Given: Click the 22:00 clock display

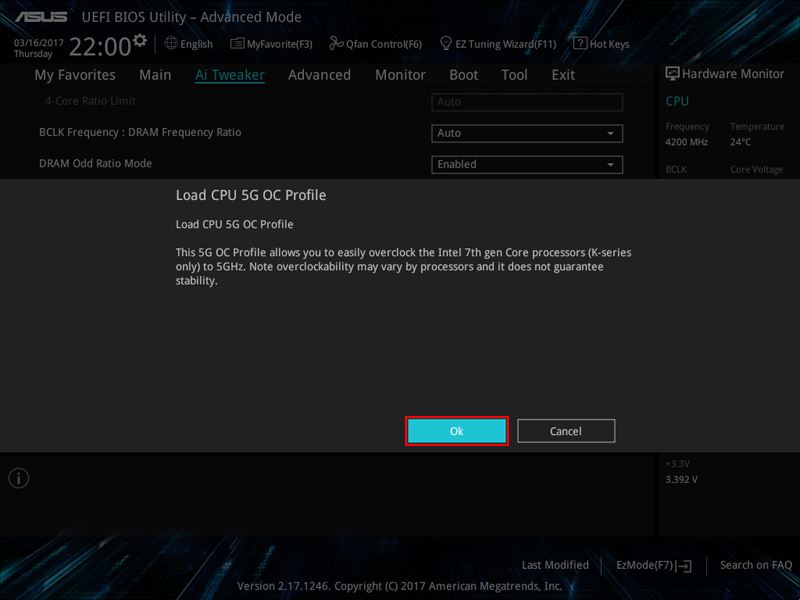Looking at the screenshot, I should pos(100,46).
